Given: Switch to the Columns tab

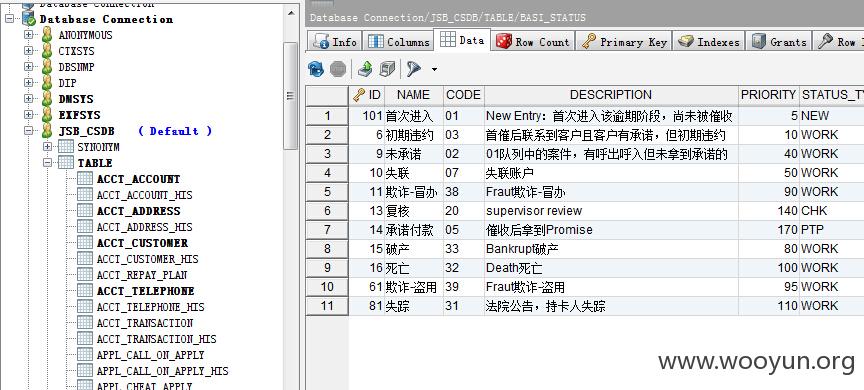Looking at the screenshot, I should [x=398, y=41].
